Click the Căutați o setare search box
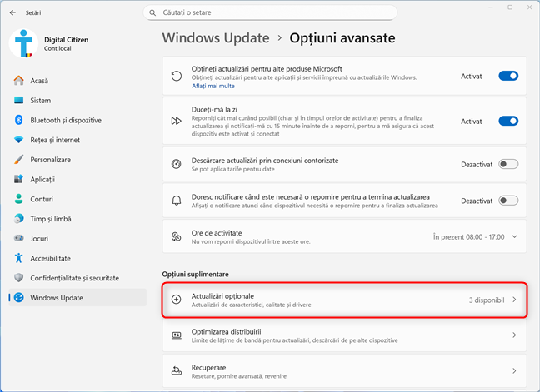 tap(270, 12)
